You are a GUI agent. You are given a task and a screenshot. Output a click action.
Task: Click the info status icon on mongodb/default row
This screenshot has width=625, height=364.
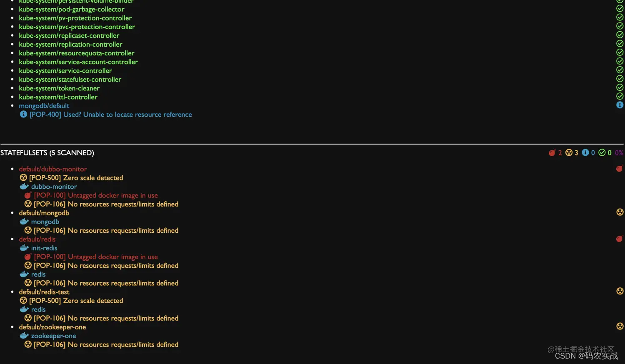click(620, 105)
